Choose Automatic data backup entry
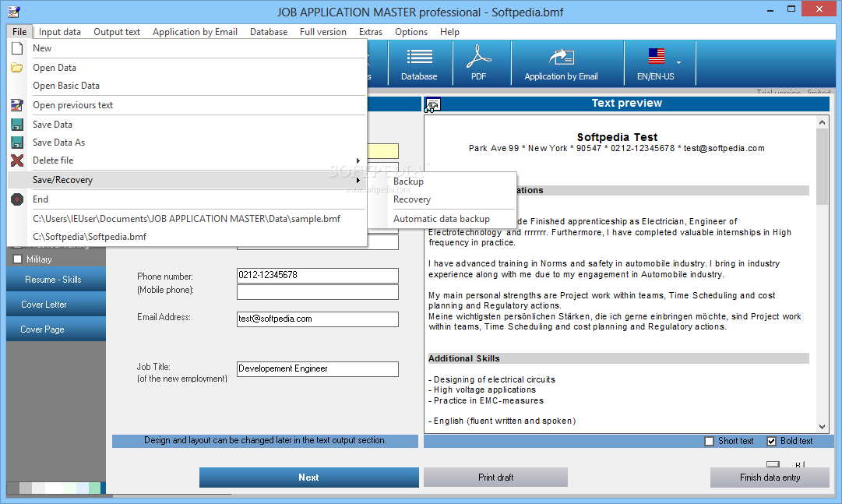 coord(452,219)
